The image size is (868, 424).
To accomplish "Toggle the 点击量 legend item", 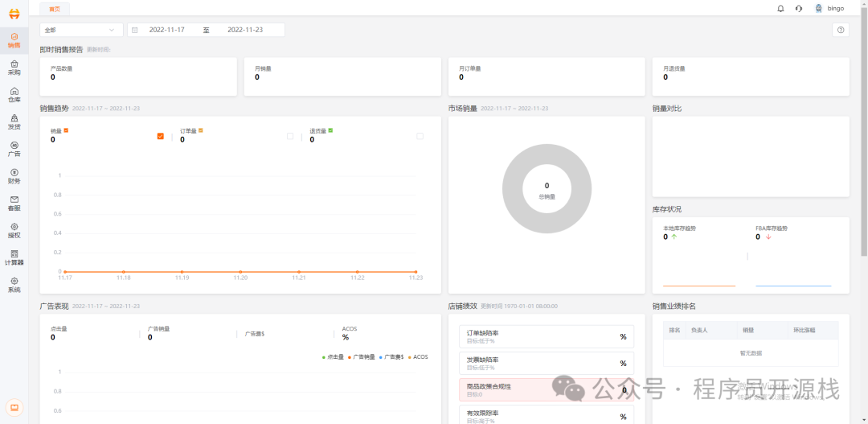I will (333, 357).
